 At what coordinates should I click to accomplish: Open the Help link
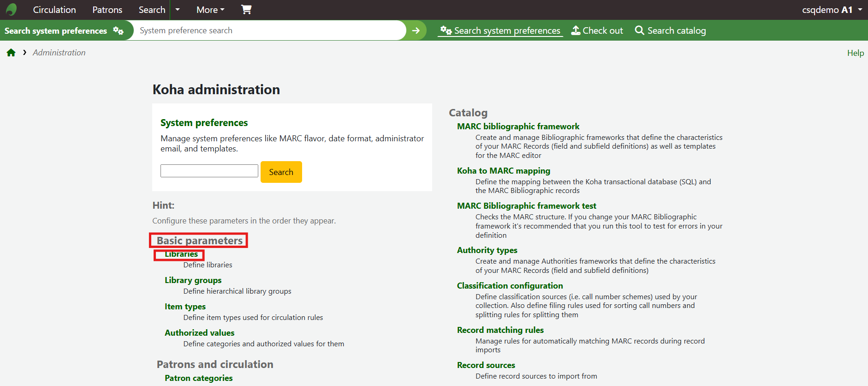[x=856, y=53]
